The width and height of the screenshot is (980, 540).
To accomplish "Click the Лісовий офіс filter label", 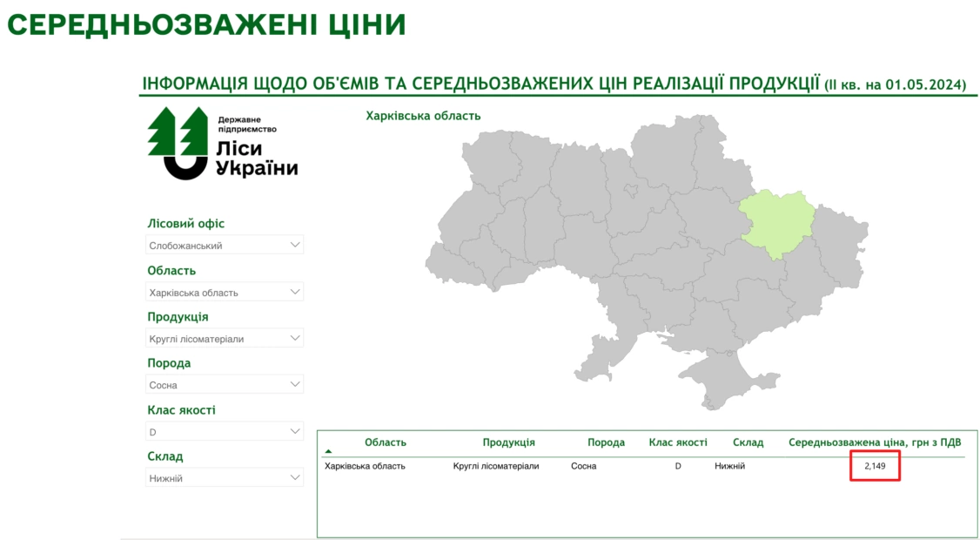I will [x=185, y=224].
